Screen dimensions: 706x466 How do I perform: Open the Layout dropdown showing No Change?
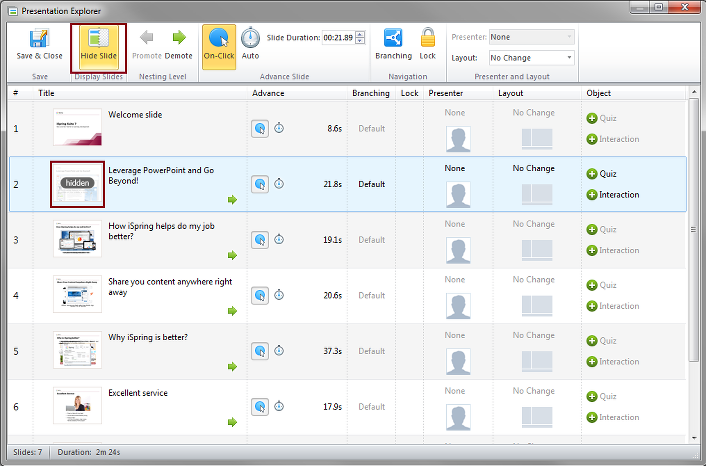pyautogui.click(x=532, y=58)
